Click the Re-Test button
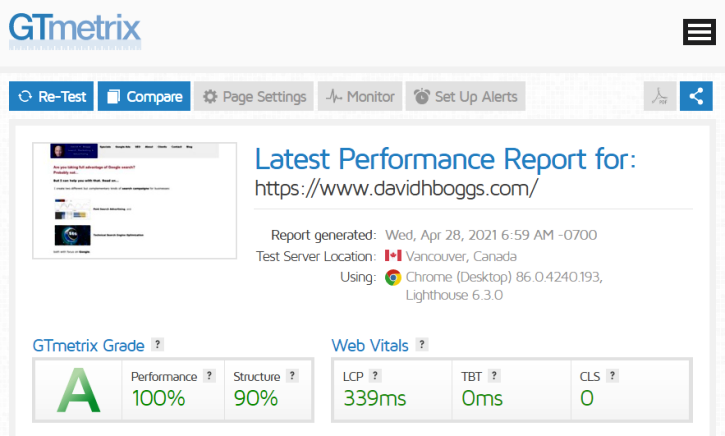Screen dimensions: 725x436 51,96
